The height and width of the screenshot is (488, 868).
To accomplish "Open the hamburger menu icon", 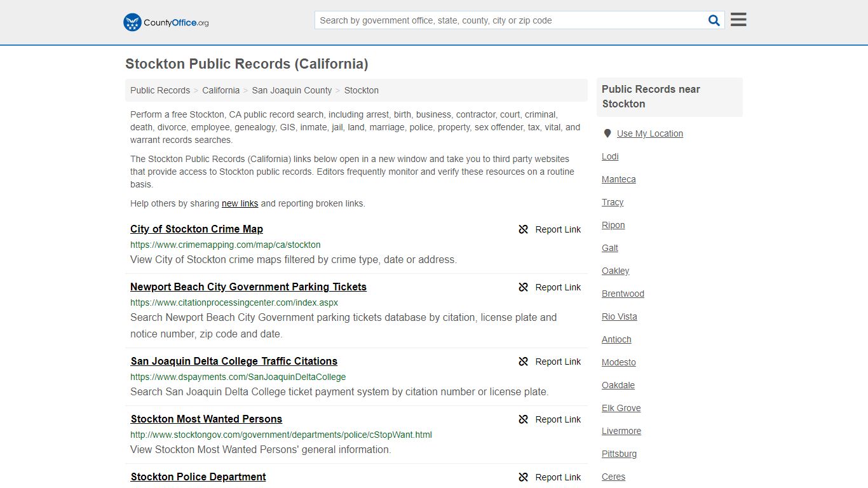I will coord(738,20).
